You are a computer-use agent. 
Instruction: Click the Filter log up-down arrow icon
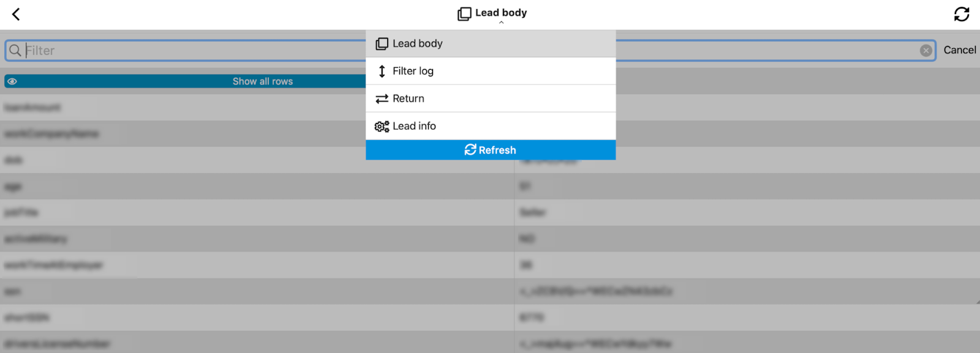382,71
